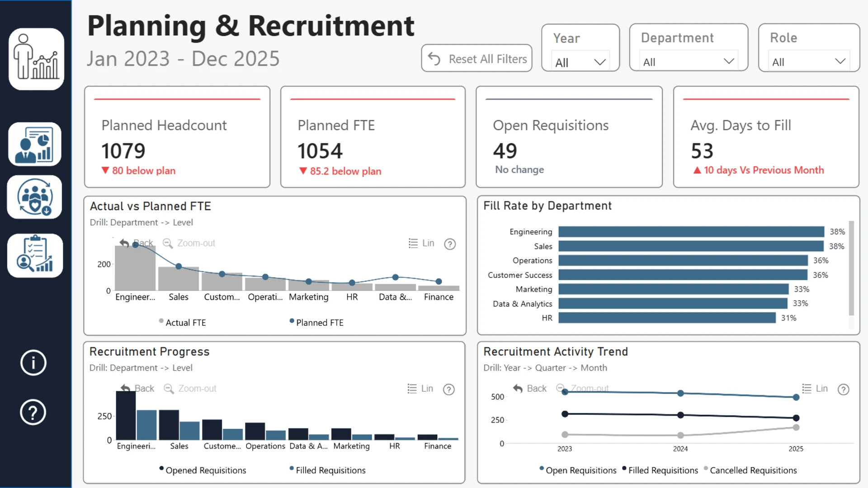Select the Operations fill rate bar

click(683, 261)
